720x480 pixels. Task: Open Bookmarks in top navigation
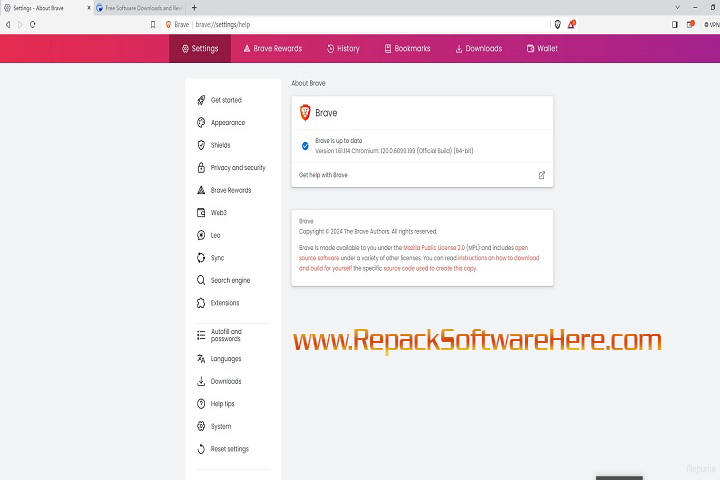[x=407, y=48]
